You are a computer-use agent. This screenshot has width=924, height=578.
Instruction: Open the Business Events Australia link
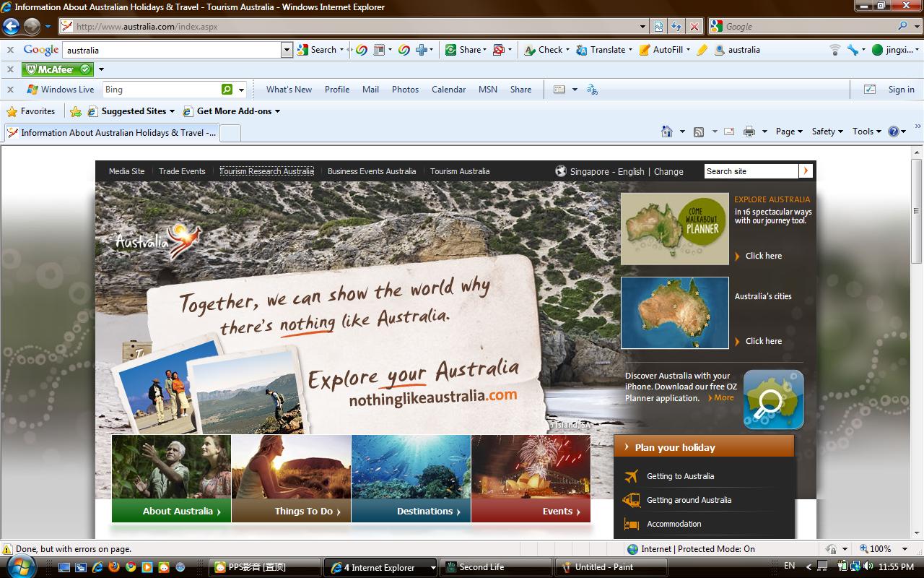tap(372, 171)
